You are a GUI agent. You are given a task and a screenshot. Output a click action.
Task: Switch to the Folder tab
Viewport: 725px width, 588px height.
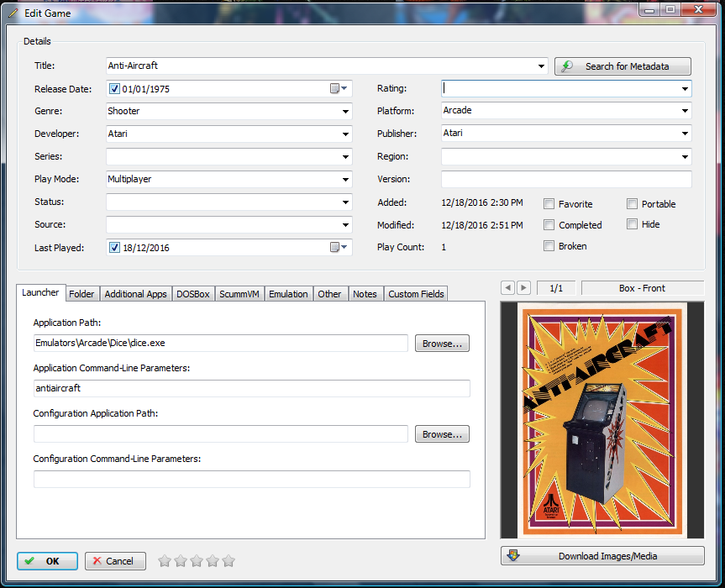(x=81, y=294)
